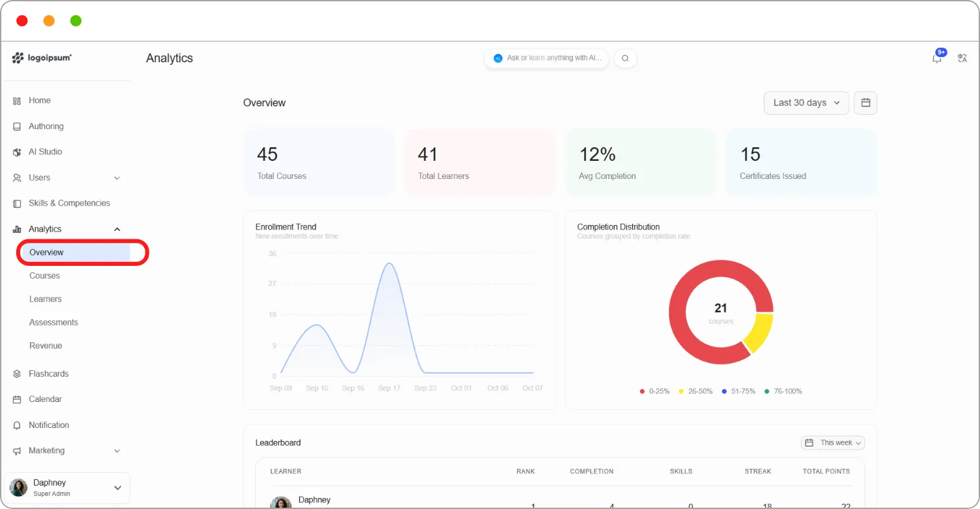Open Flashcards from the sidebar
980x509 pixels.
click(x=49, y=373)
